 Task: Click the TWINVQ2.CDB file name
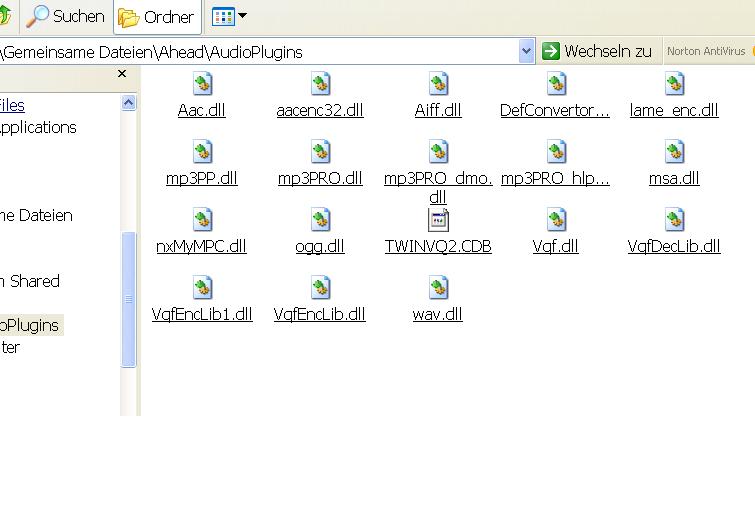click(x=438, y=246)
